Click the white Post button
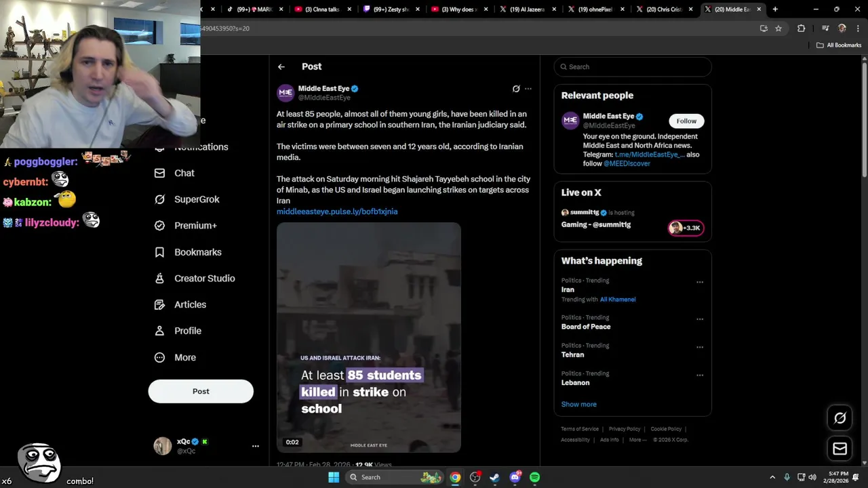Image resolution: width=868 pixels, height=488 pixels. pyautogui.click(x=201, y=391)
